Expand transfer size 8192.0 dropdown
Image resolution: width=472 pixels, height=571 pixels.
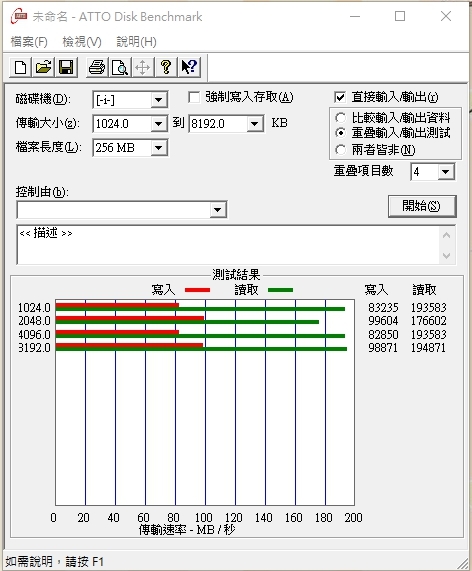pyautogui.click(x=255, y=124)
